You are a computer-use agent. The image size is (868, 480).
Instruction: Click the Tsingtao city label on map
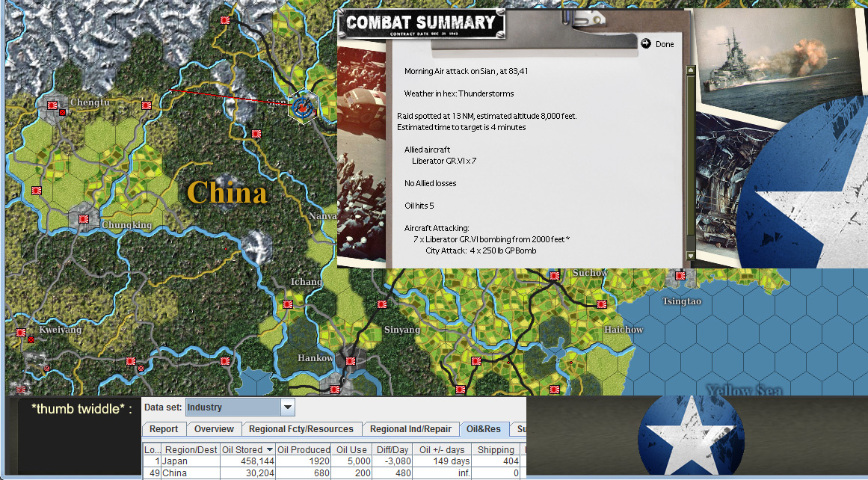[682, 302]
